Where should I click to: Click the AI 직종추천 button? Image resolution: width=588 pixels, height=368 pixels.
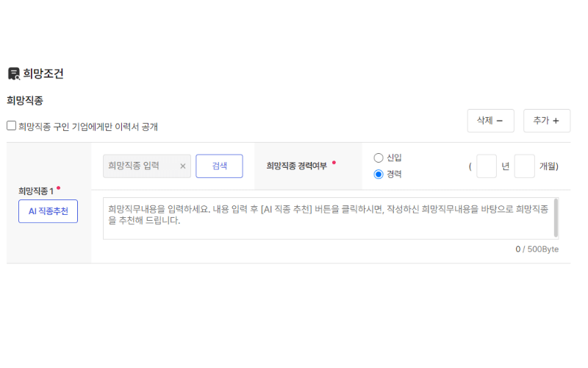[48, 211]
